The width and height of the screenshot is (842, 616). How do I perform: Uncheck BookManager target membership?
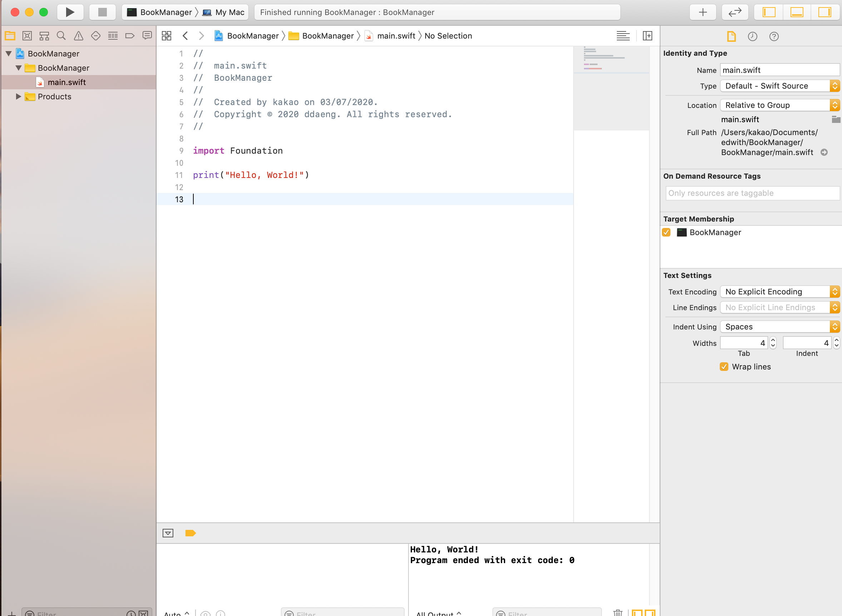tap(667, 232)
